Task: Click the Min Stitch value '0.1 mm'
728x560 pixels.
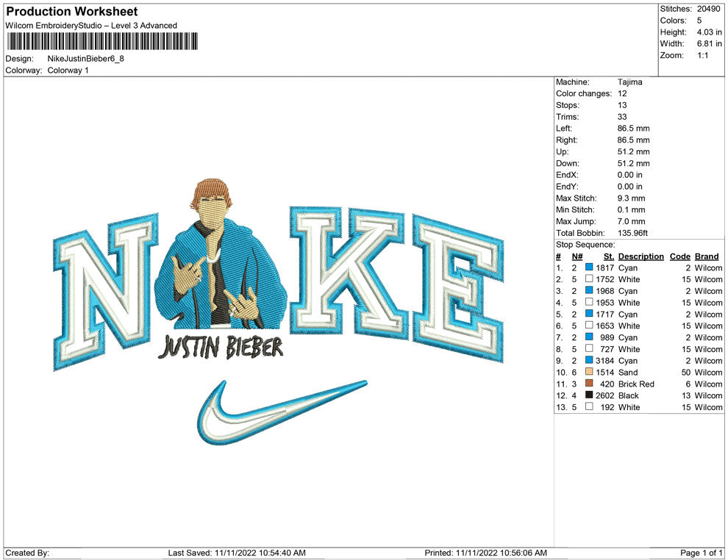Action: click(x=632, y=209)
